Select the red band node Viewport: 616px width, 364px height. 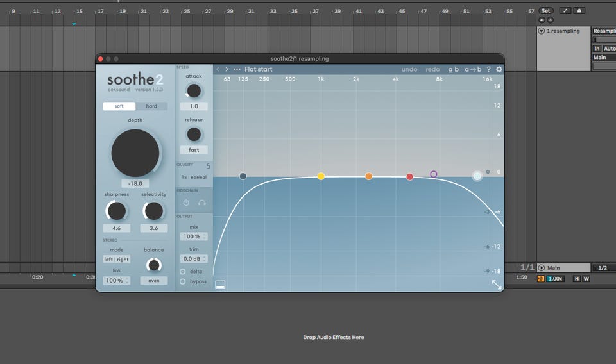pos(410,177)
